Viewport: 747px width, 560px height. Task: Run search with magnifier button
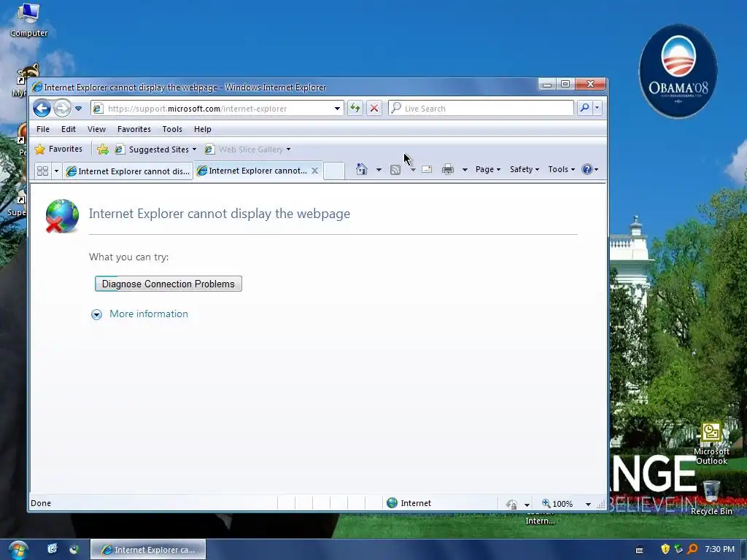click(584, 108)
